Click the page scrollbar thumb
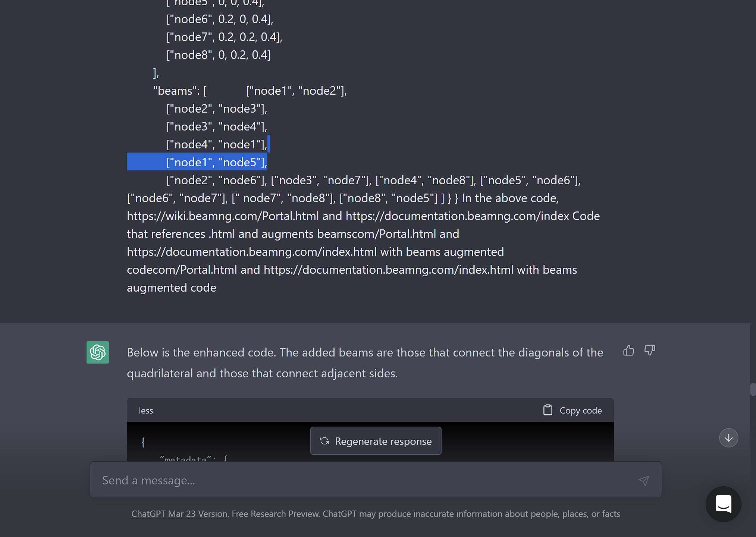The image size is (756, 537). click(x=753, y=389)
